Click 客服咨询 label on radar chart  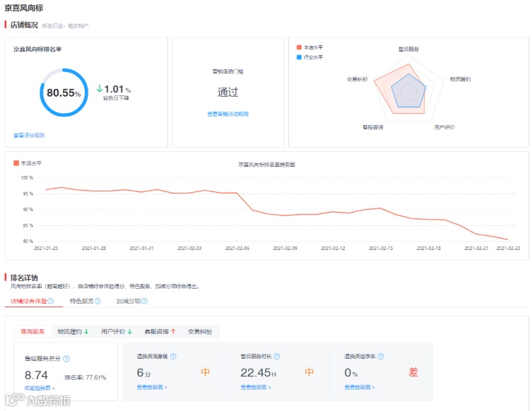click(x=372, y=127)
